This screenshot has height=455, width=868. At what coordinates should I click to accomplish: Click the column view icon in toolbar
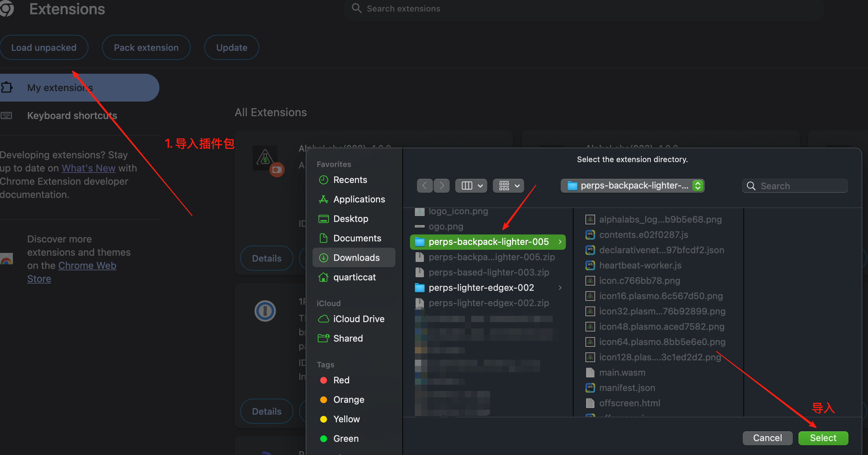coord(467,186)
